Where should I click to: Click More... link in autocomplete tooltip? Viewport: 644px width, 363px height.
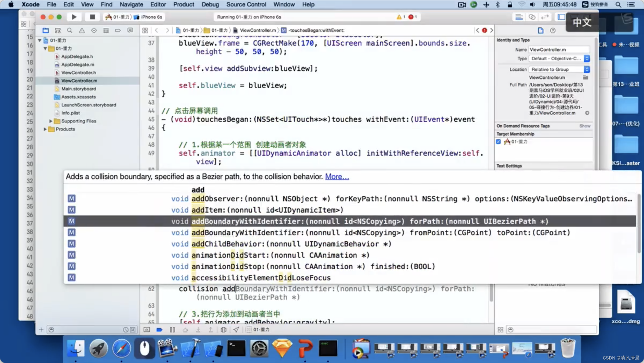[x=336, y=177]
